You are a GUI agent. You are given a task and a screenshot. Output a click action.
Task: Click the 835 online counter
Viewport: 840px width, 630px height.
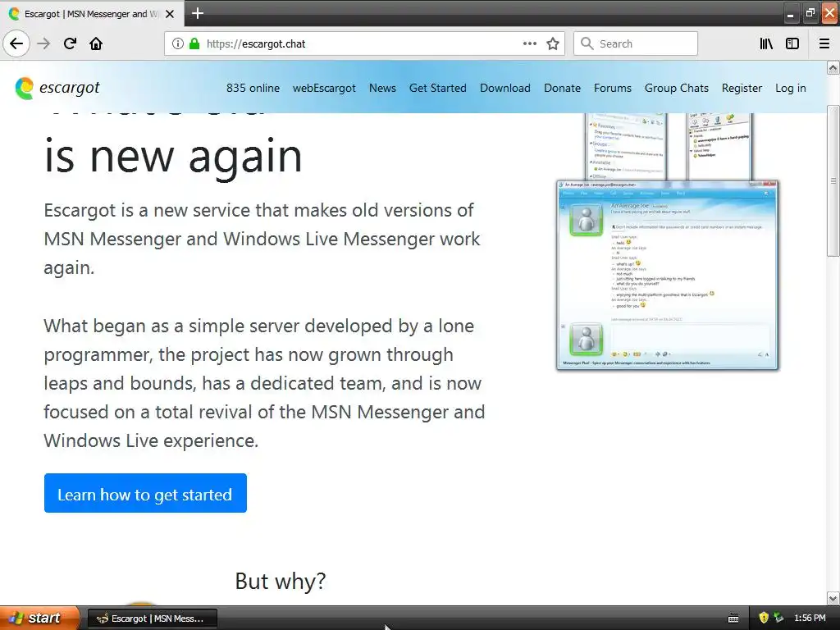pos(253,88)
